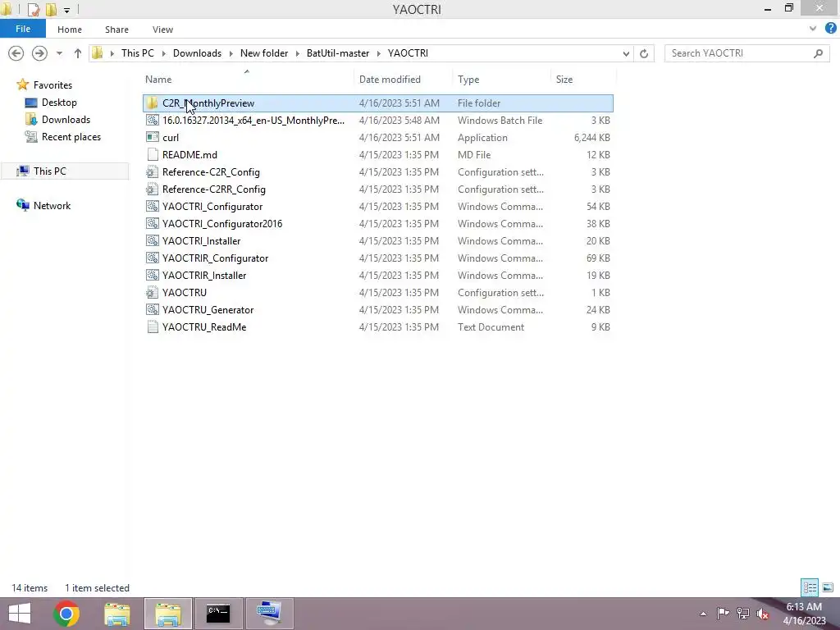
Task: Select YAOCTRI_Installer script icon
Action: [153, 240]
